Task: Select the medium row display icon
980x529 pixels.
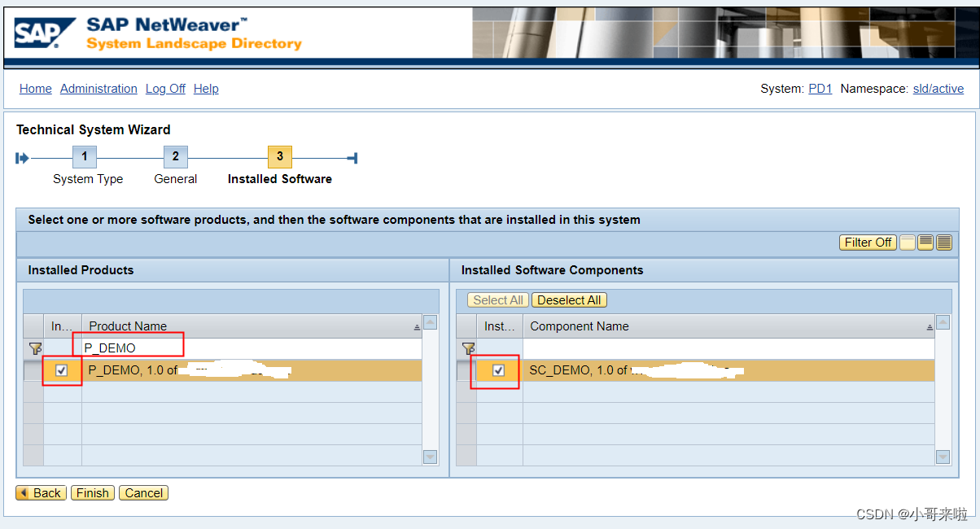Action: [926, 242]
